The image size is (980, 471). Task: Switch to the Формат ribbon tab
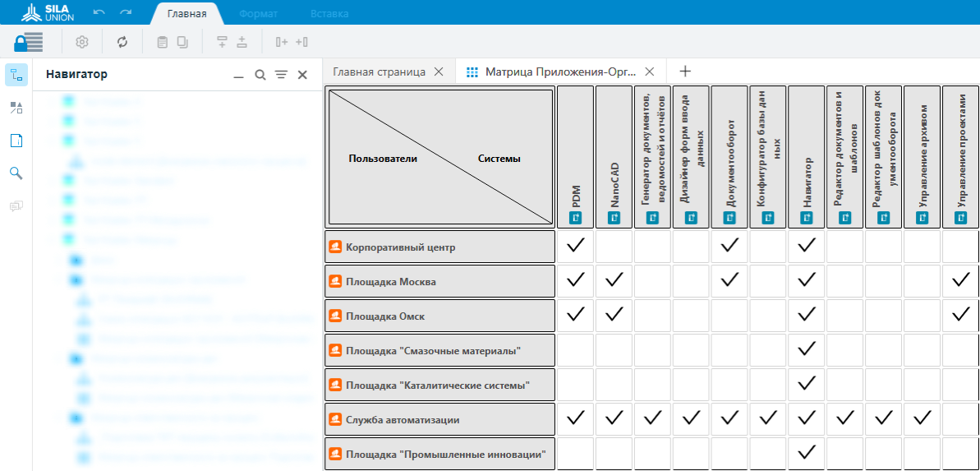point(258,14)
